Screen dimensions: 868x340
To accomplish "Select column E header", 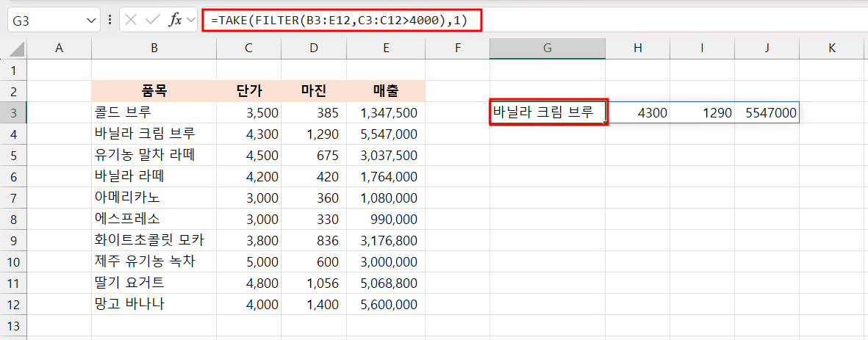I will [x=386, y=48].
